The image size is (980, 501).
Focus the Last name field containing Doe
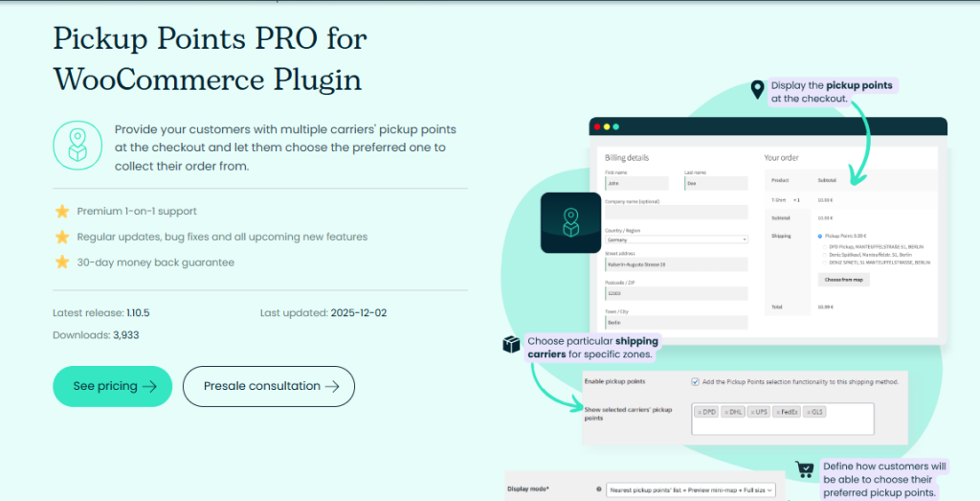(716, 183)
